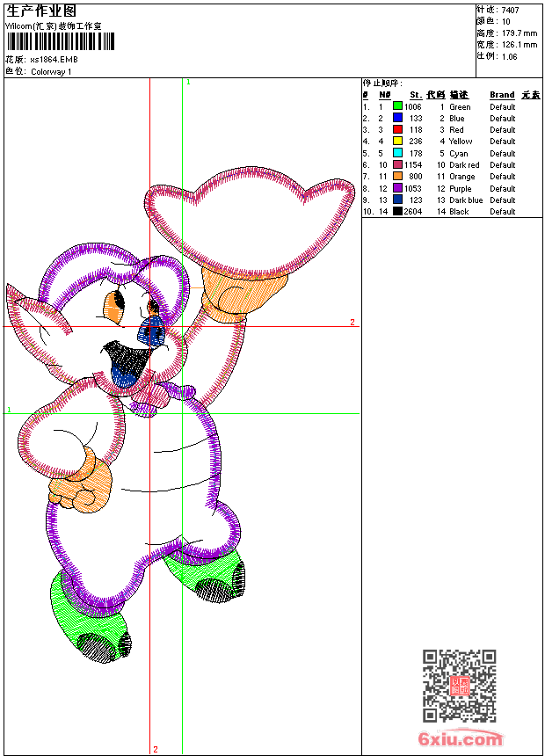
Task: Select the stitch count value 7407
Action: pyautogui.click(x=510, y=11)
